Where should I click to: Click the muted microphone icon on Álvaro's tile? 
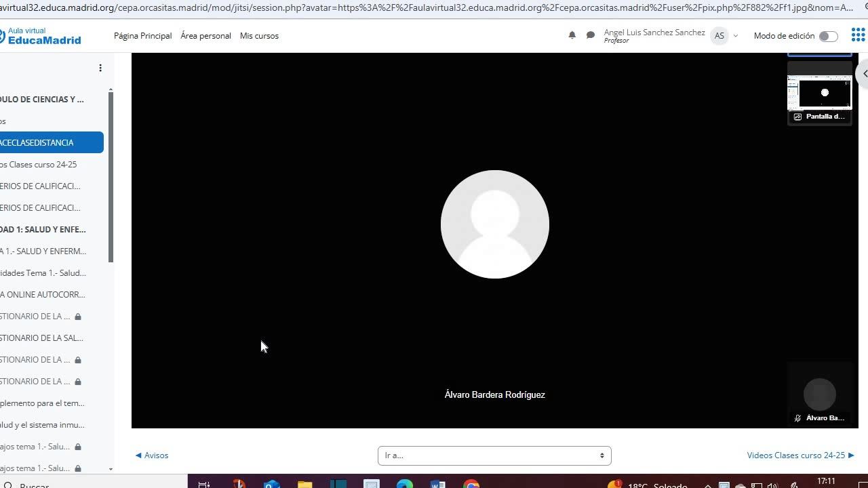pyautogui.click(x=797, y=418)
